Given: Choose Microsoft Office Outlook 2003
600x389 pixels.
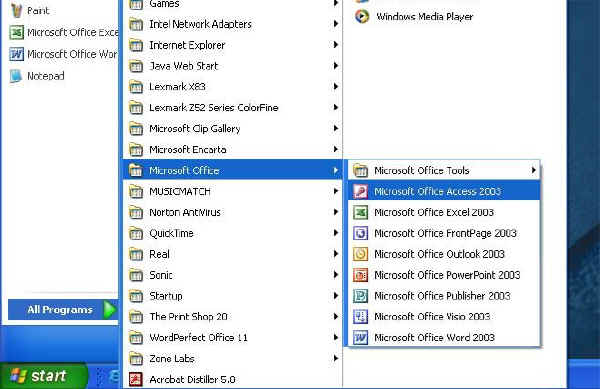Looking at the screenshot, I should tap(444, 254).
